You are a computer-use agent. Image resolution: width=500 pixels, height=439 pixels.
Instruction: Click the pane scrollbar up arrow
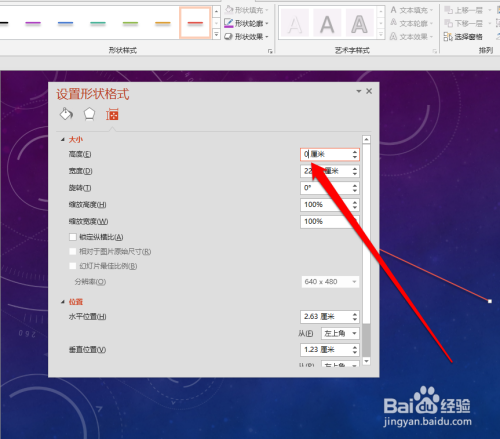[366, 139]
